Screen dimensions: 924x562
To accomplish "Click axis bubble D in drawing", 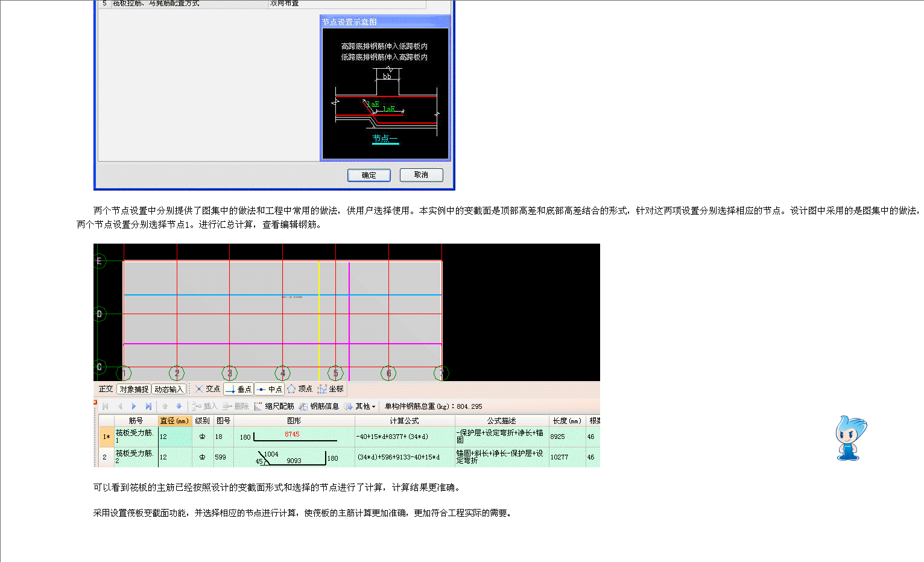I will pos(100,314).
